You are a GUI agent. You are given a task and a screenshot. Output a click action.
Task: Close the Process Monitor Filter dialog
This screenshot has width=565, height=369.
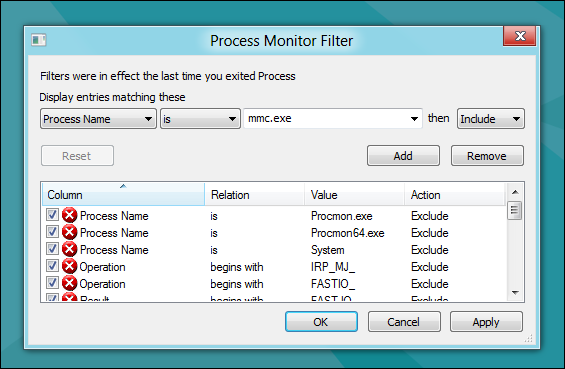(x=520, y=36)
